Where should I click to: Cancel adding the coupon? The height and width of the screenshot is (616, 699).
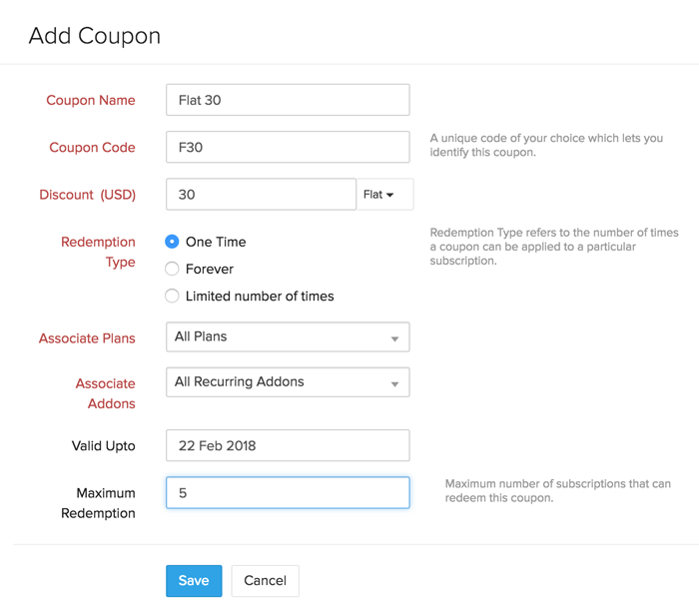coord(265,581)
